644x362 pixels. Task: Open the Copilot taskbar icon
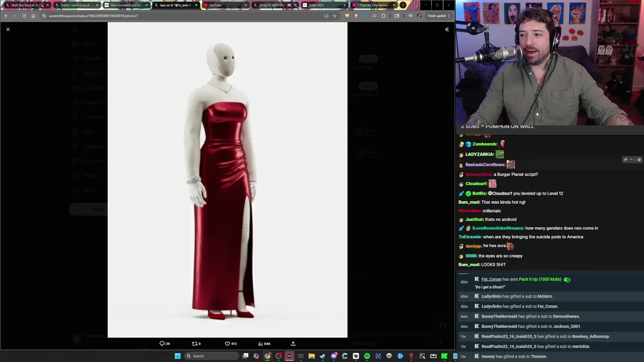(x=256, y=356)
